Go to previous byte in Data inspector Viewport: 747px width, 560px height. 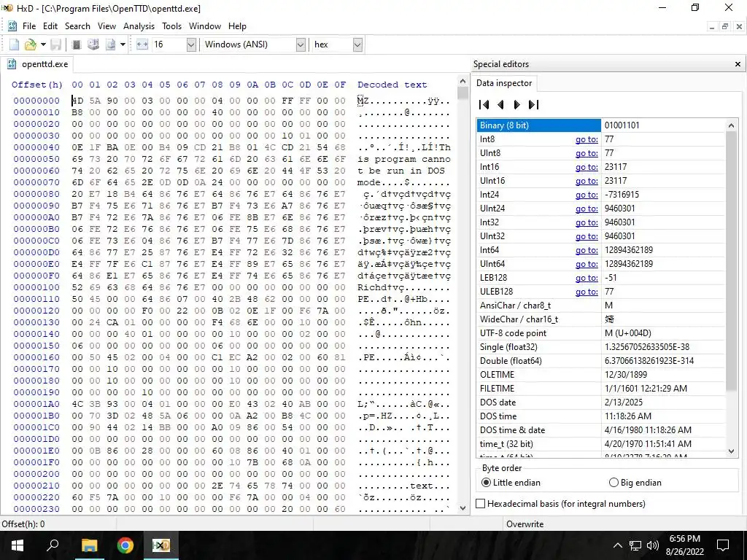500,104
